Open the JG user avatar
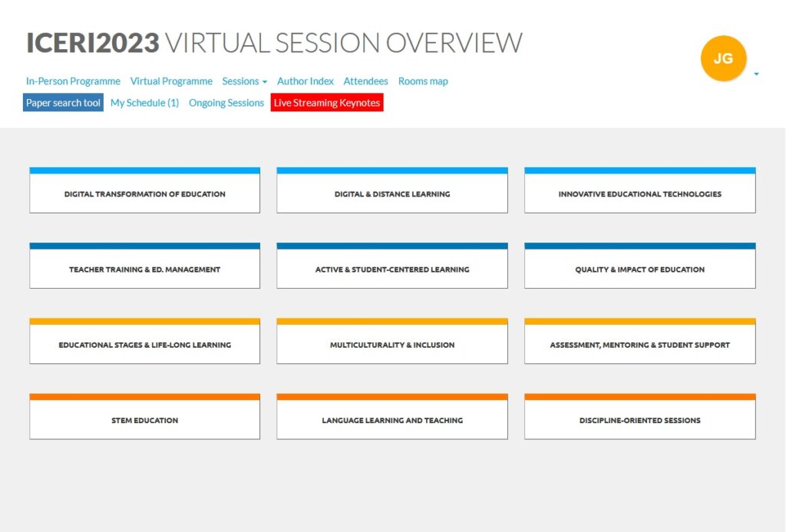The width and height of the screenshot is (786, 532). point(723,58)
